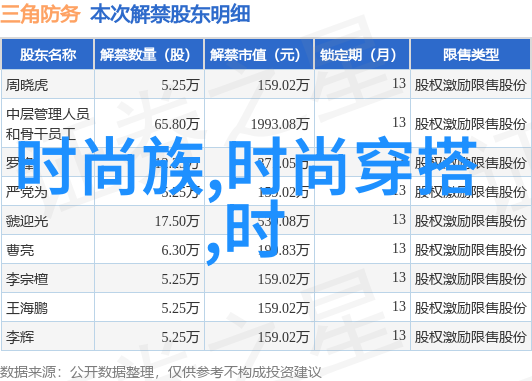Select the 解禁市值(元) column header
Screen dimensions: 532x381
point(259,55)
